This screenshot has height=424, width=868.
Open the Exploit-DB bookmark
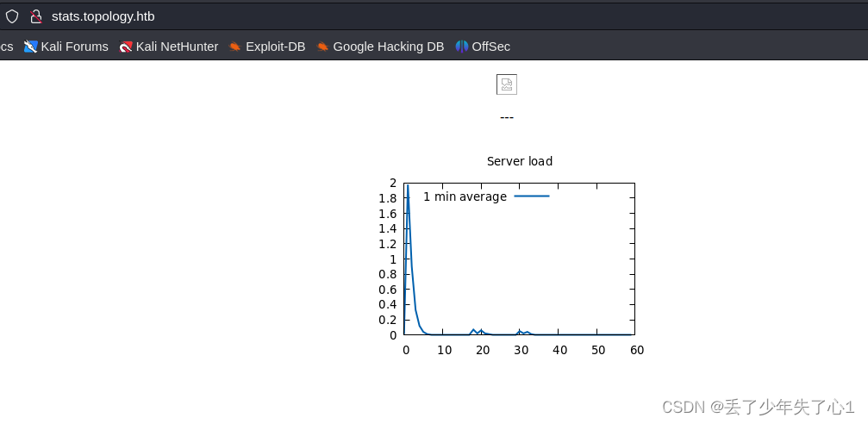pyautogui.click(x=267, y=47)
